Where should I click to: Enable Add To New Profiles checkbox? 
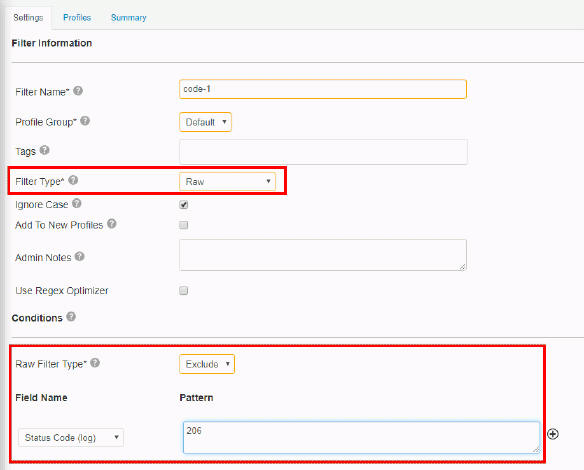point(184,225)
